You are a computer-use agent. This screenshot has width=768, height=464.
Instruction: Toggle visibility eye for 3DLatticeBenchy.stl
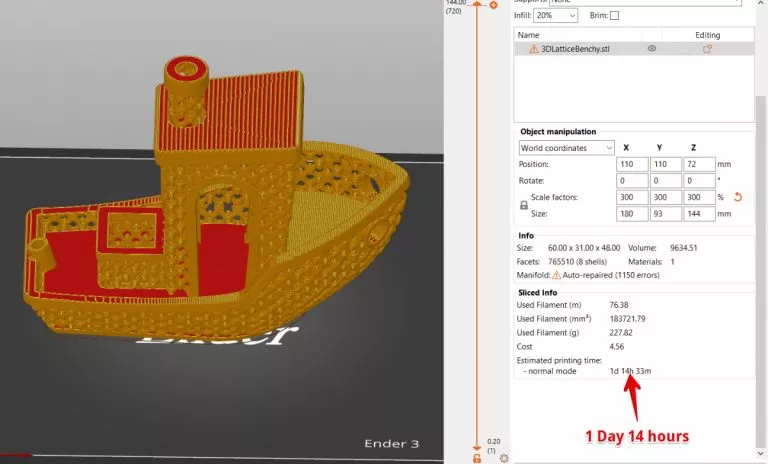click(x=651, y=49)
